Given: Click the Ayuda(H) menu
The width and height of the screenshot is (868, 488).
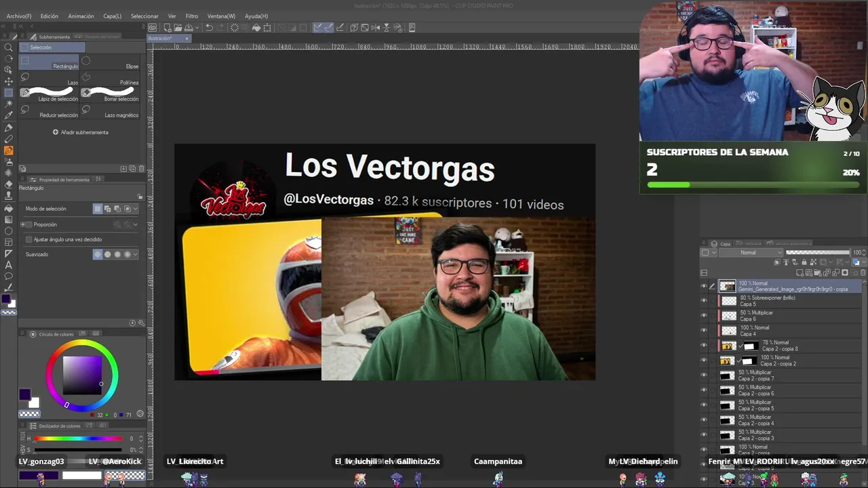Looking at the screenshot, I should point(256,16).
